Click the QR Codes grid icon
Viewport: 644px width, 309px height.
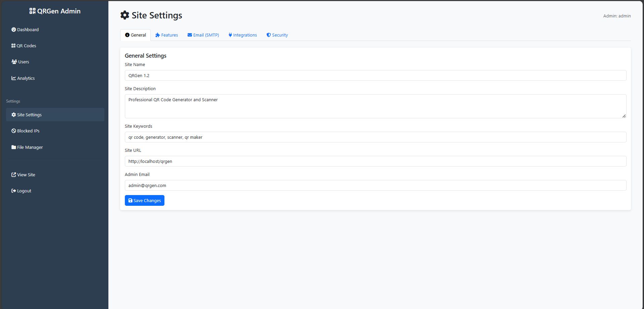click(13, 46)
